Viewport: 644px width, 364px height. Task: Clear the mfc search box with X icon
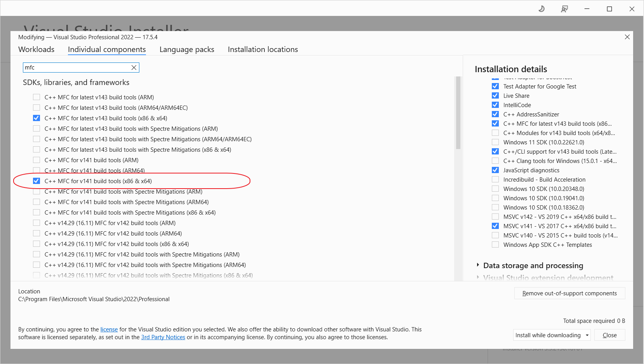[134, 68]
